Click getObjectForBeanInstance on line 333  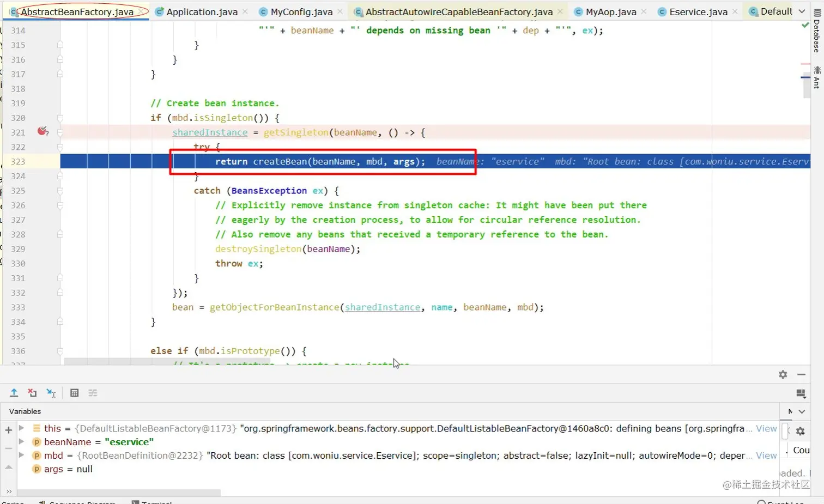tap(275, 307)
